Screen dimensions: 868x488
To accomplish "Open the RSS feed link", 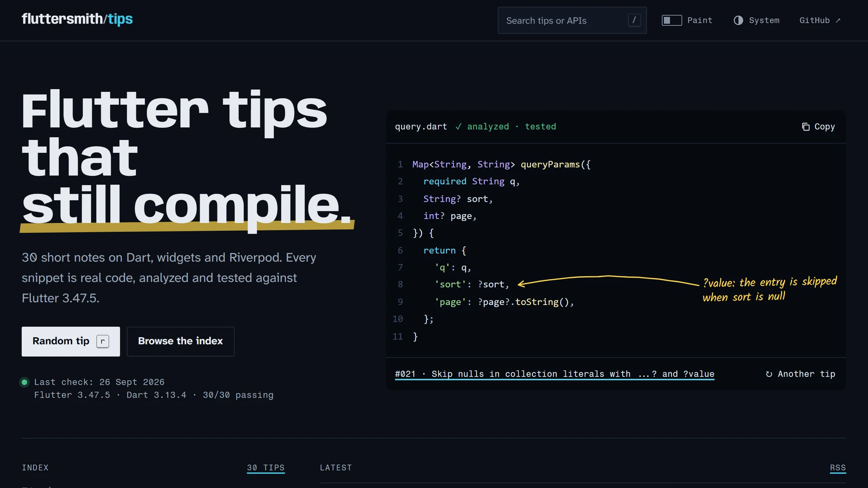I will coord(838,468).
